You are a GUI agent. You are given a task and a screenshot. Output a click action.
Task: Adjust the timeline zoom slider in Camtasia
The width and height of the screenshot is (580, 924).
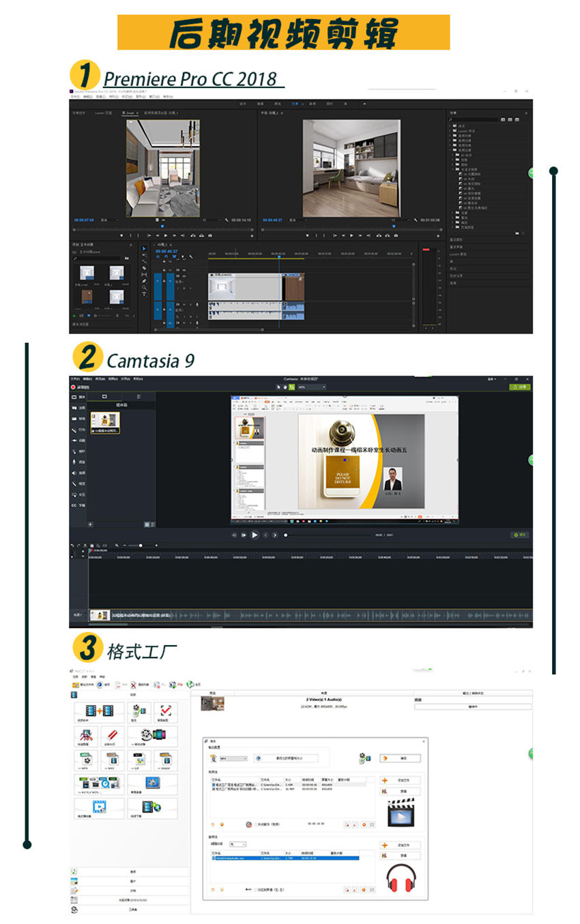[x=141, y=546]
